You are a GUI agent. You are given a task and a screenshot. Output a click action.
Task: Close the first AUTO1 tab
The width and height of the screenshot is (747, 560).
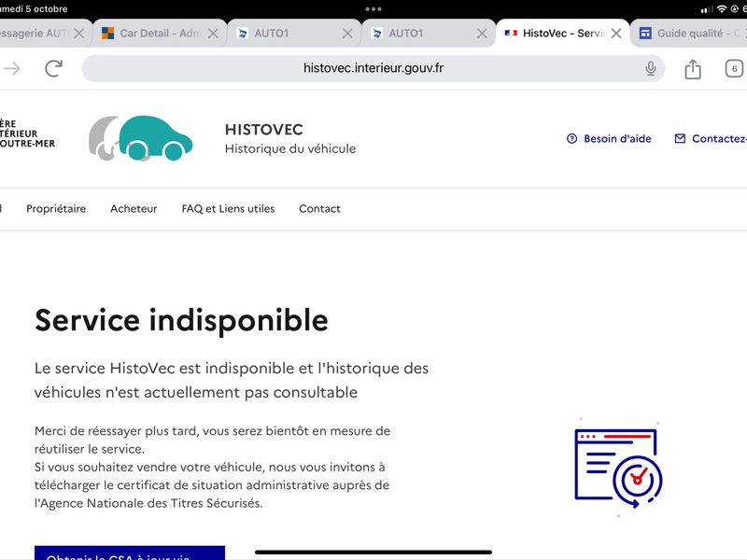pyautogui.click(x=347, y=34)
